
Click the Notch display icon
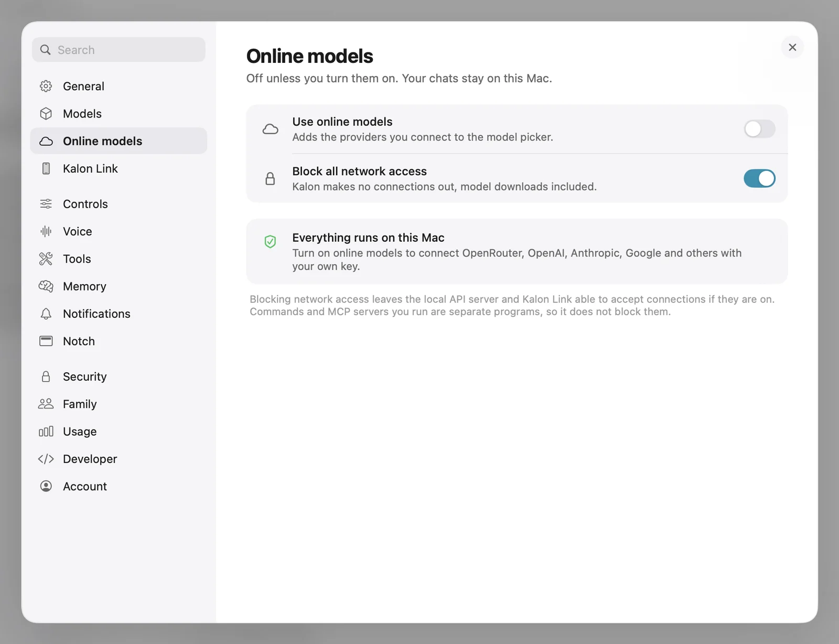coord(46,341)
